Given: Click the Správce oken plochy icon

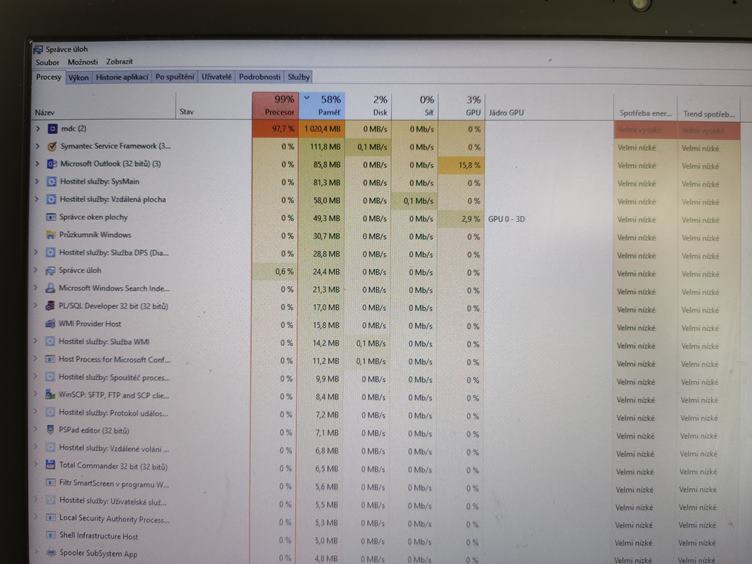Looking at the screenshot, I should [x=51, y=217].
